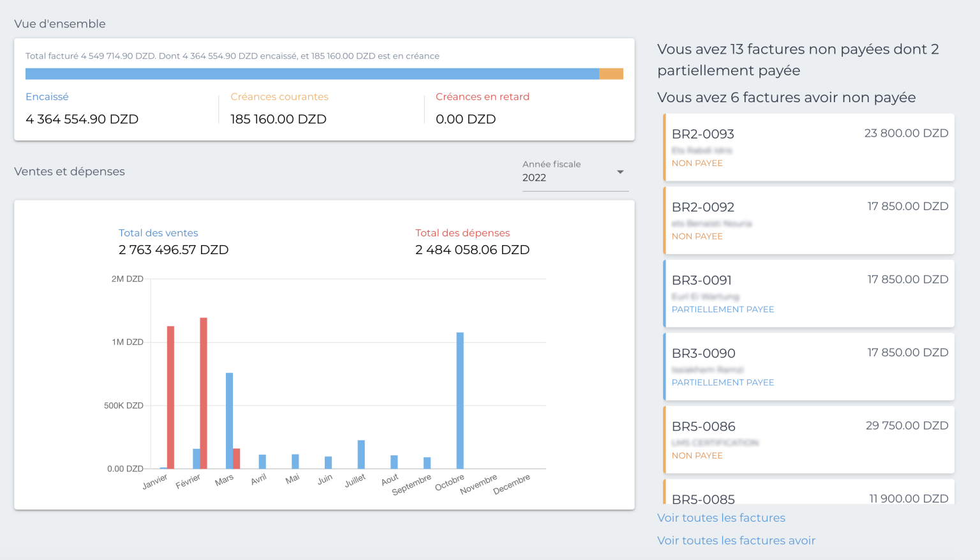Click the Ventes et dépenses section title

70,171
